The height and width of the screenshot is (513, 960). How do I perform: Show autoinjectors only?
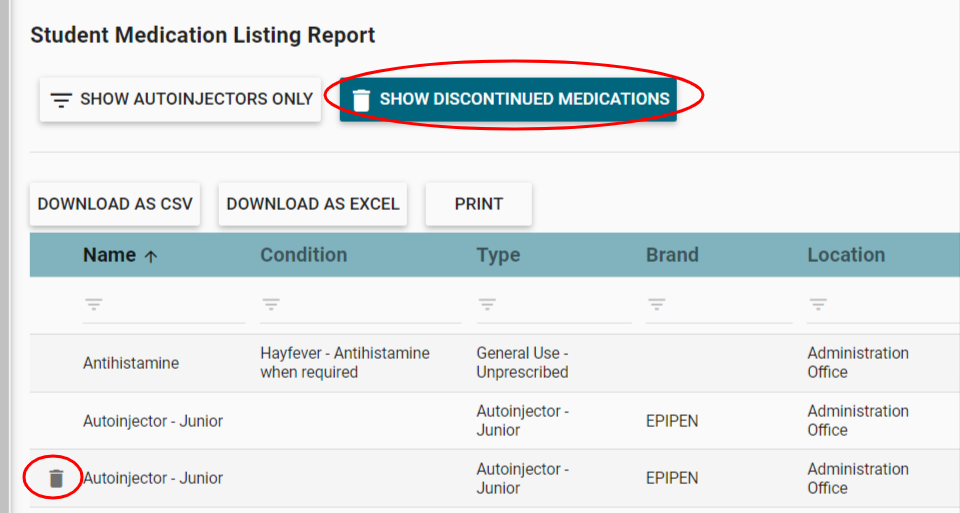(x=180, y=100)
